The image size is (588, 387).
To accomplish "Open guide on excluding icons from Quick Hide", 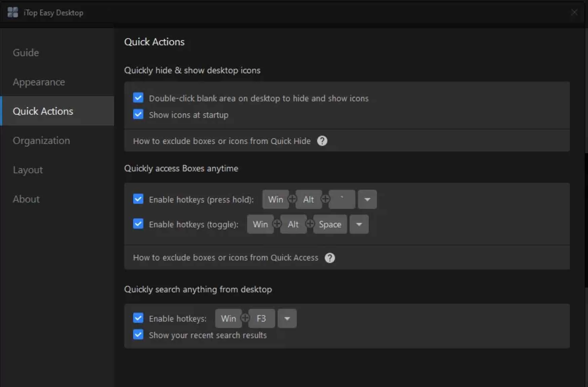I will pyautogui.click(x=222, y=141).
